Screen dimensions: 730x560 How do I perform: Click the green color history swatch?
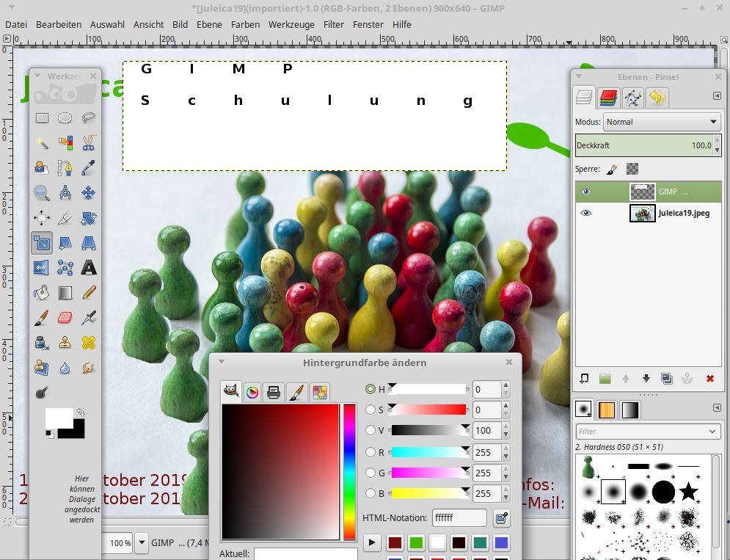[416, 543]
